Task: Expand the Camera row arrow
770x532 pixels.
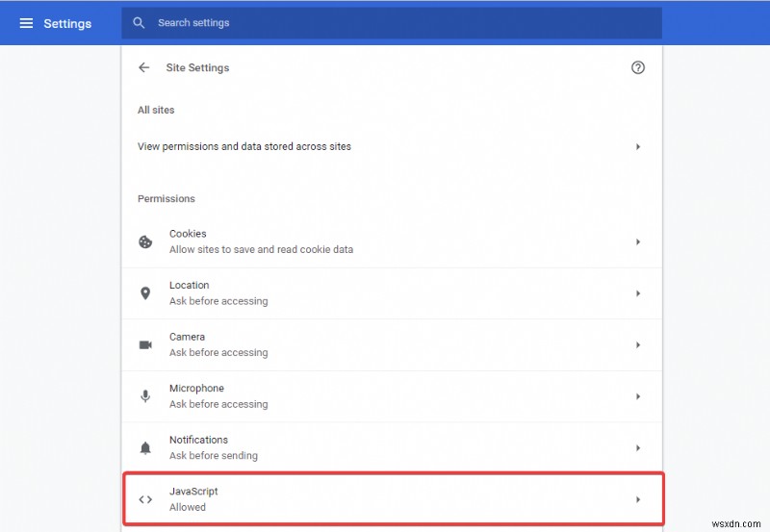Action: 638,345
